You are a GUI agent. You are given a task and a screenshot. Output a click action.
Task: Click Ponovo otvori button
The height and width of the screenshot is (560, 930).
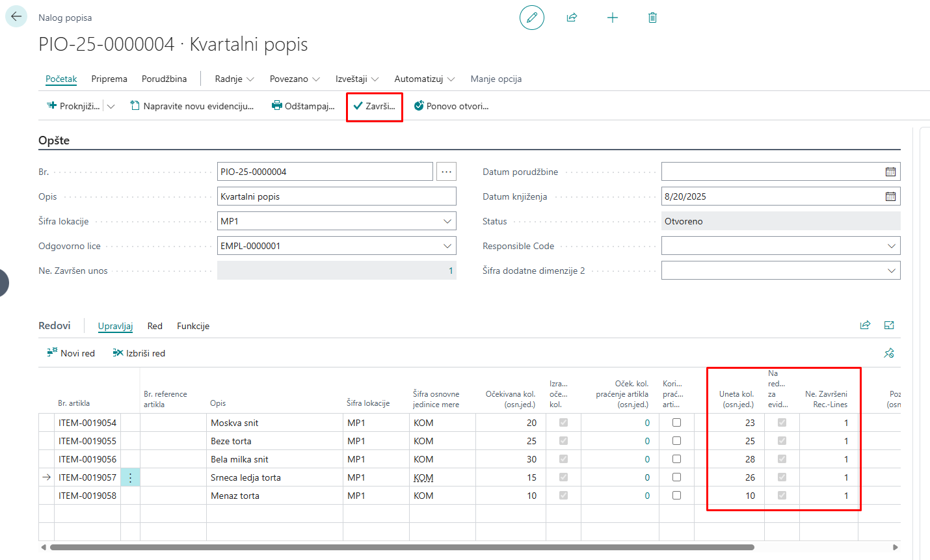click(x=451, y=106)
